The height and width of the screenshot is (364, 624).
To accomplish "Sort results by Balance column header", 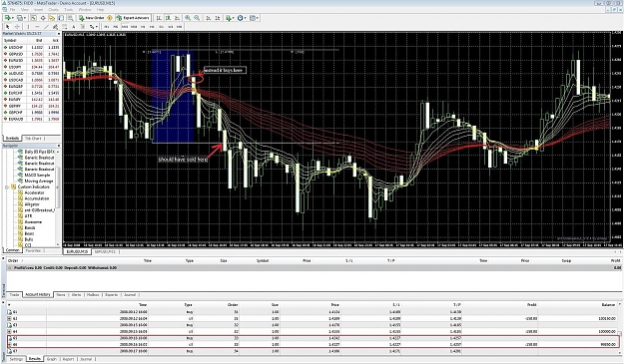I will click(608, 305).
